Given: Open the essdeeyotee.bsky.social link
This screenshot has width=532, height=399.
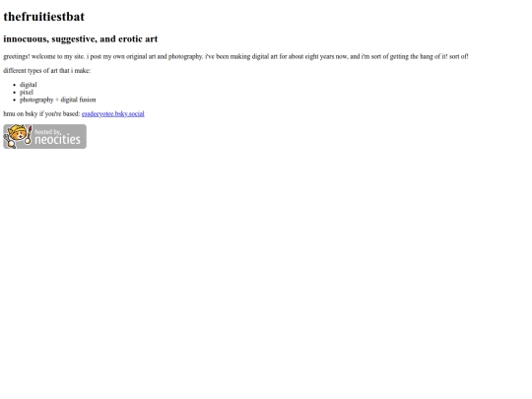Looking at the screenshot, I should tap(113, 113).
